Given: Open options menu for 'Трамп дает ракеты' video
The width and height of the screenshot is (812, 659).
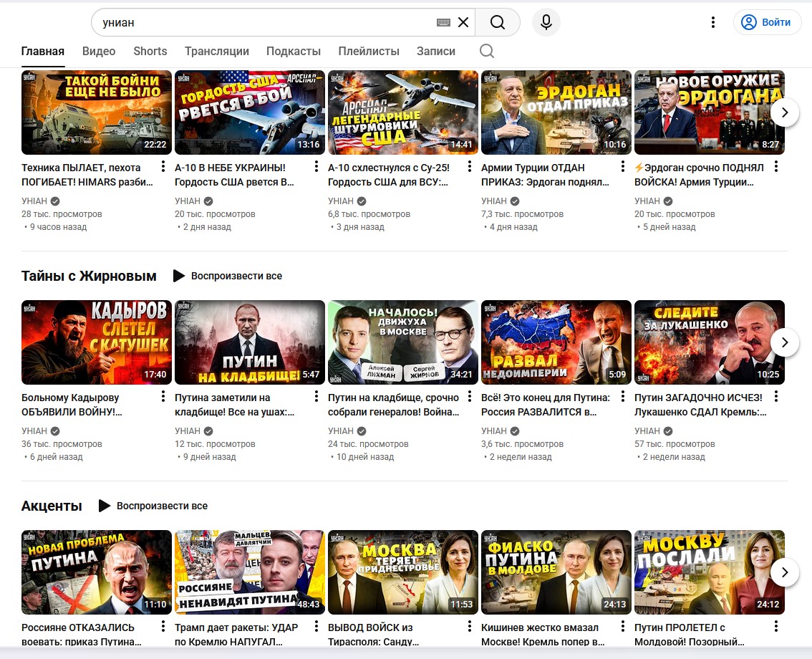Looking at the screenshot, I should [316, 626].
